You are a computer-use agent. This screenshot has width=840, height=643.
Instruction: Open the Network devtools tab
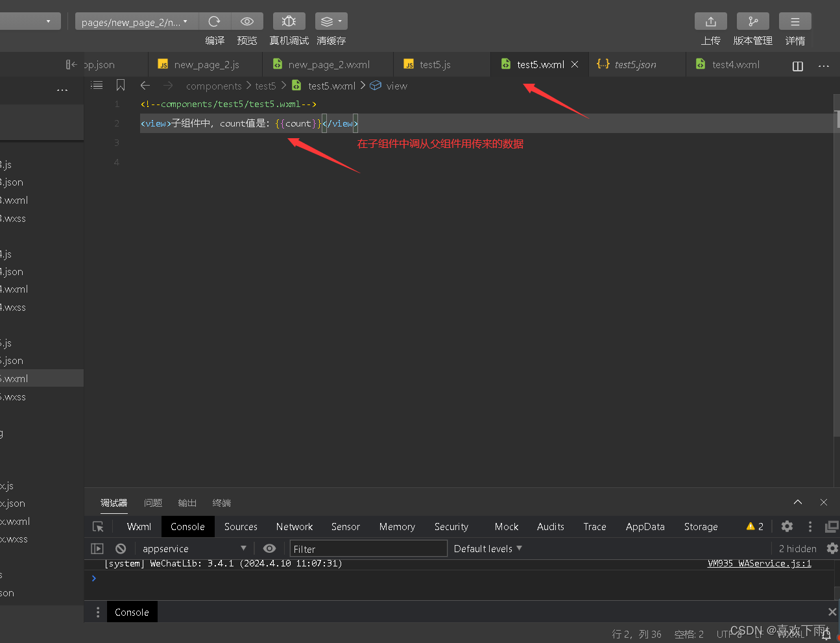coord(294,527)
